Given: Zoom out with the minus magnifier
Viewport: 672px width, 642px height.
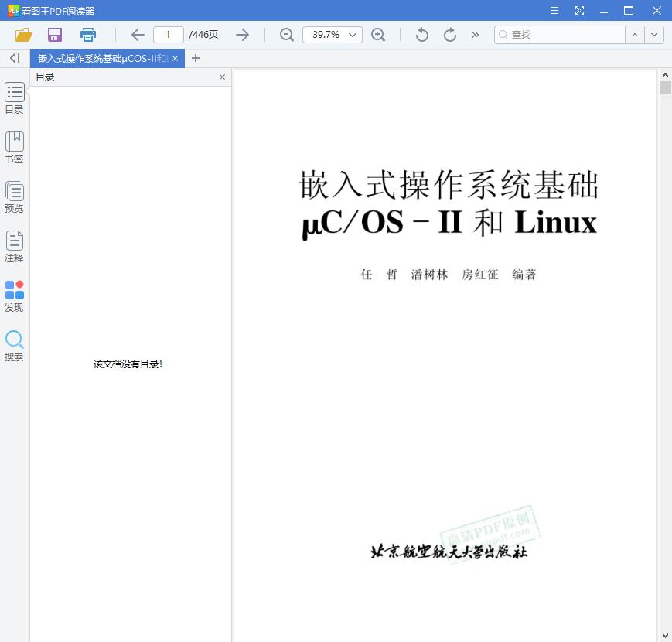Looking at the screenshot, I should 287,35.
